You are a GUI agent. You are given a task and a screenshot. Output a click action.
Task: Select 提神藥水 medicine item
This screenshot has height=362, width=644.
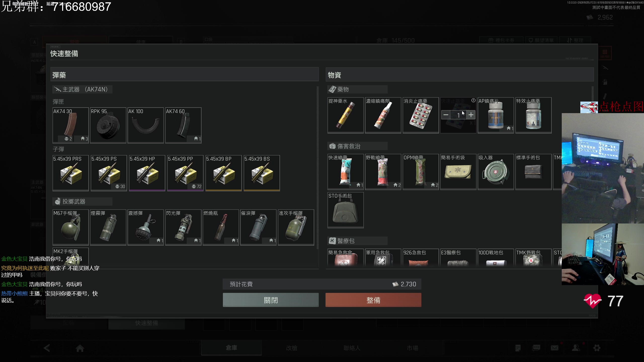click(345, 115)
